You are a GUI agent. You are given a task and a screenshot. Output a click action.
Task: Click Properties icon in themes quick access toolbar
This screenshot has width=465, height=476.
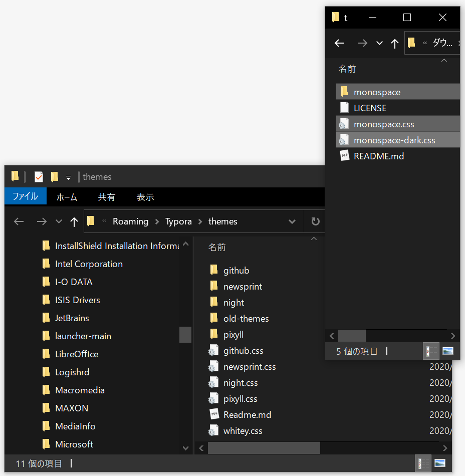pyautogui.click(x=39, y=177)
